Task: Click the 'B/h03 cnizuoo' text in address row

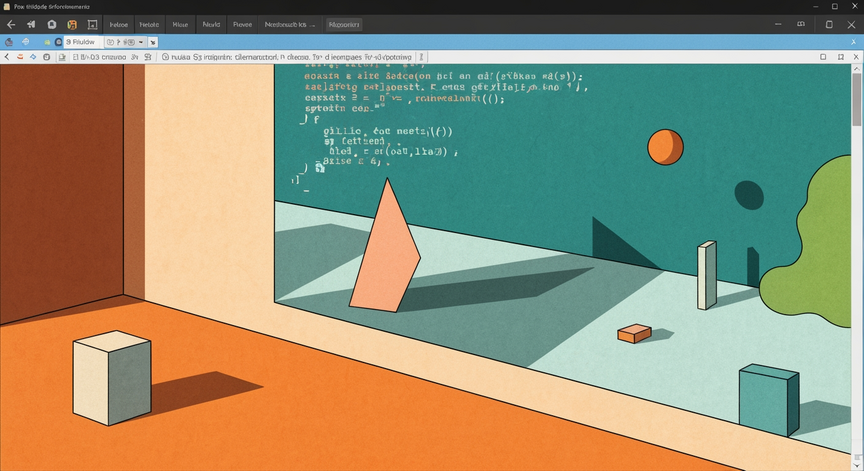Action: (x=103, y=57)
